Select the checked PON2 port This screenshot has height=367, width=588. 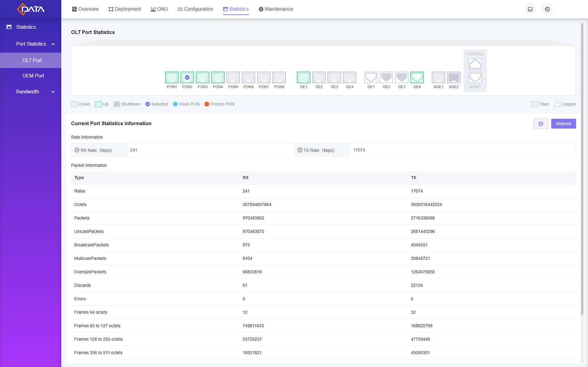tap(187, 78)
